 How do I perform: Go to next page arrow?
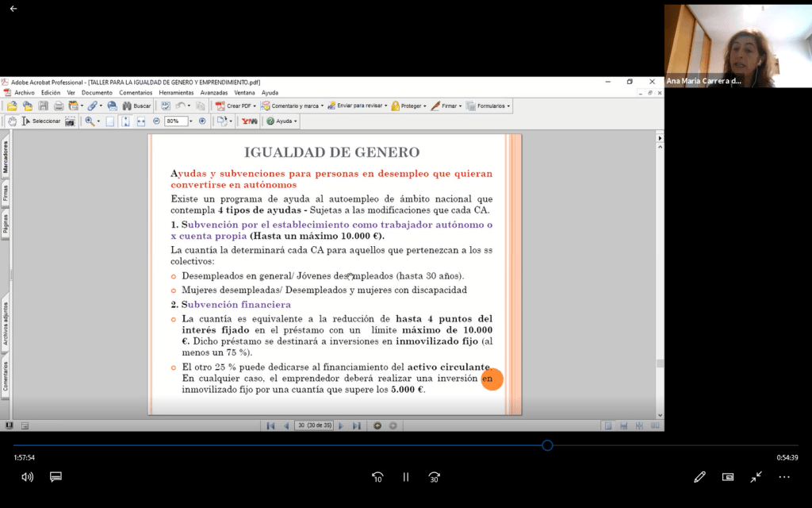click(x=341, y=426)
